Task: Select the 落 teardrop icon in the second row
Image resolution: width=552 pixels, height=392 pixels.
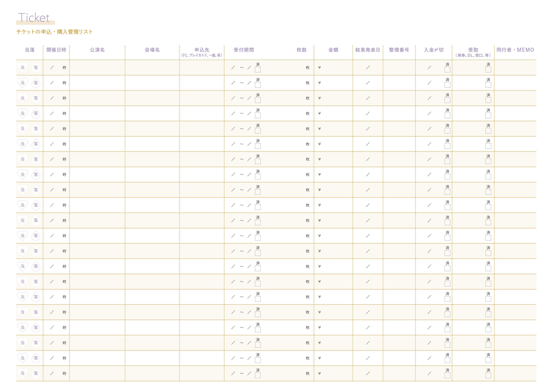Action: click(36, 83)
